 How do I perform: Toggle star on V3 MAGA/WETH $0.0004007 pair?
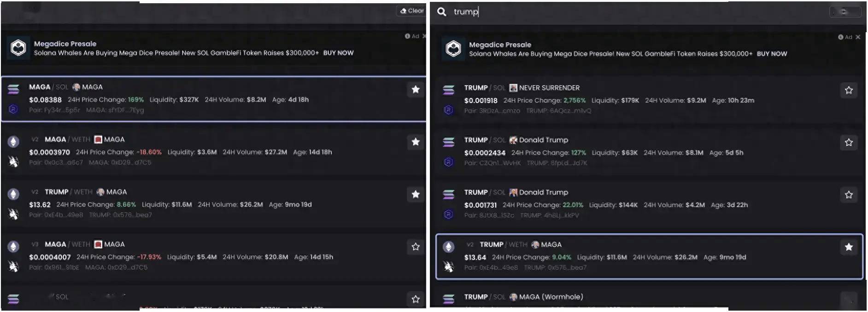(x=416, y=247)
